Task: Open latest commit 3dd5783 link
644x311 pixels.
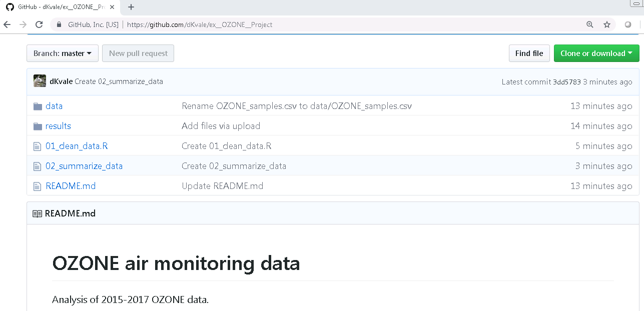Action: click(566, 82)
